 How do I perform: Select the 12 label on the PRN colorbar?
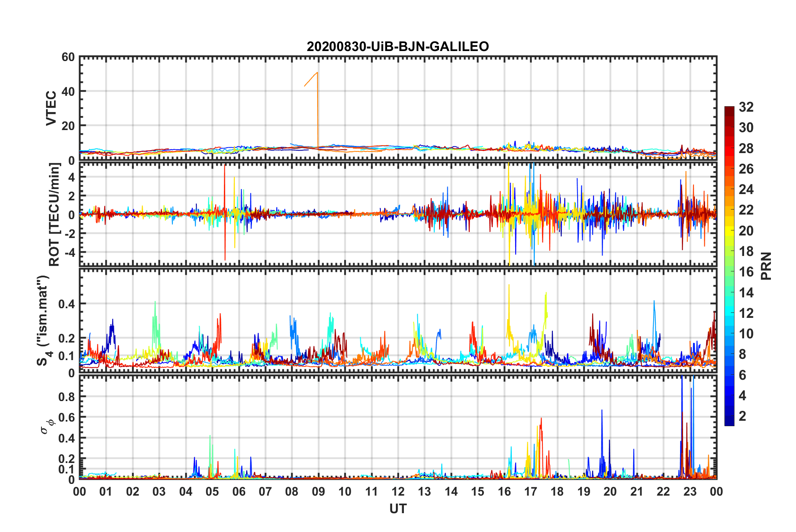[x=746, y=313]
